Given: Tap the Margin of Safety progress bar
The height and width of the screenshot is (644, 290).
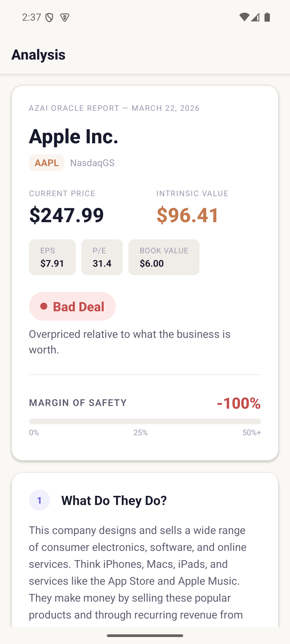Looking at the screenshot, I should [145, 421].
